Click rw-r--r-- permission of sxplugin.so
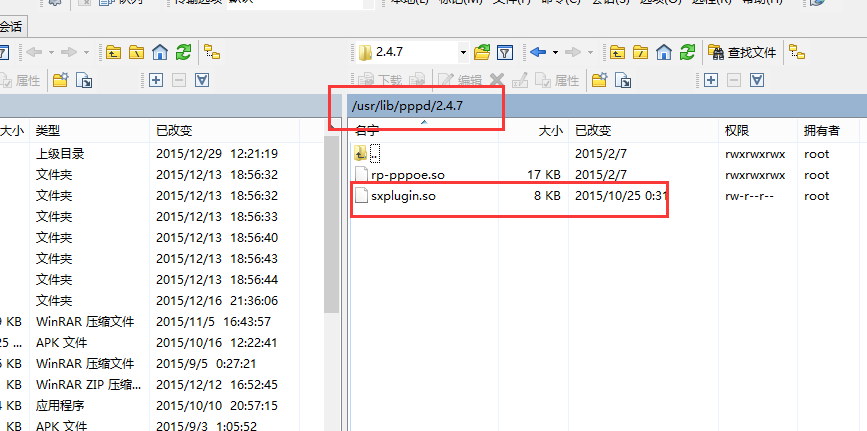Screen dimensions: 867x431 (x=749, y=196)
